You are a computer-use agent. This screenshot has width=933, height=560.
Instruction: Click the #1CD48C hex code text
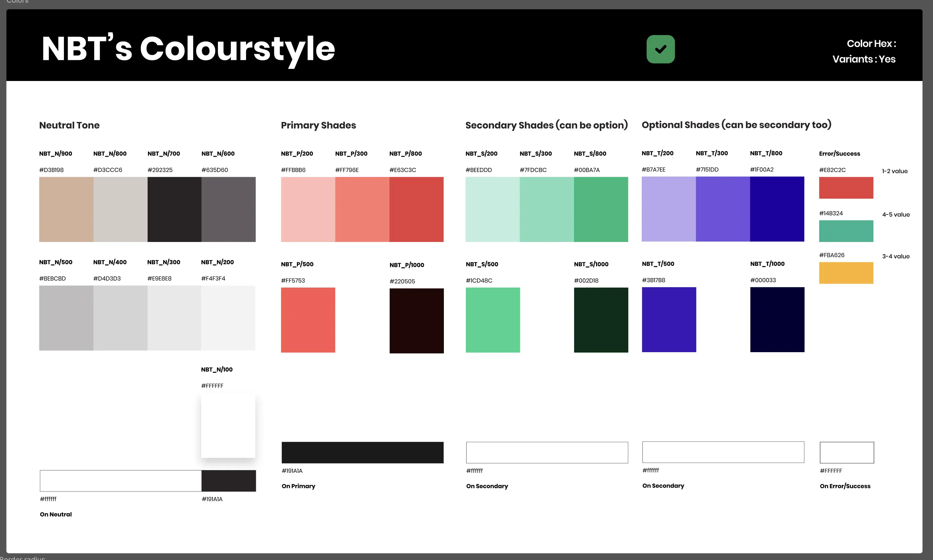479,280
